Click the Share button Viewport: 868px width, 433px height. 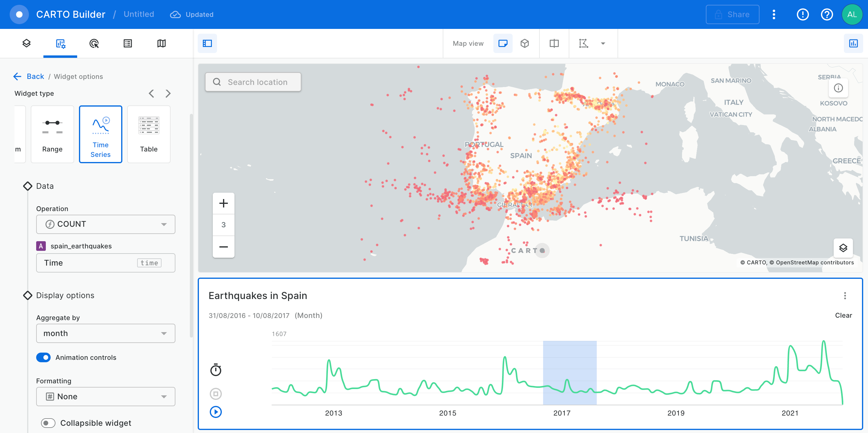[732, 14]
